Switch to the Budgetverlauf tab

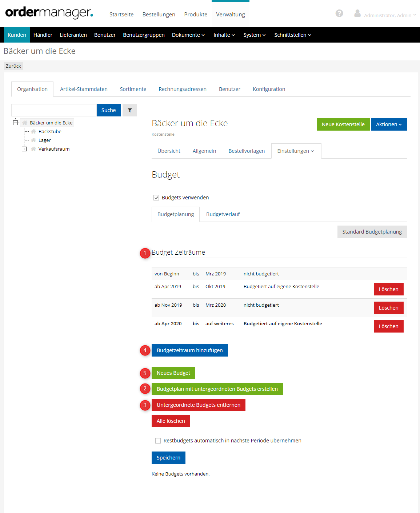223,214
